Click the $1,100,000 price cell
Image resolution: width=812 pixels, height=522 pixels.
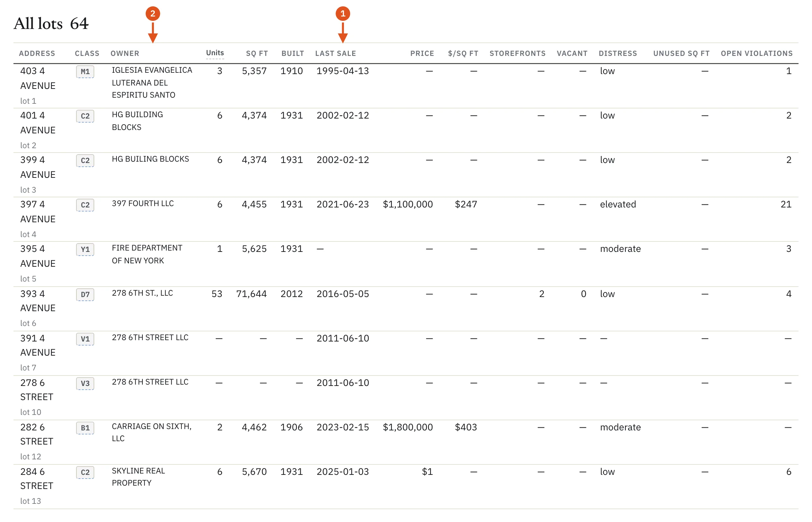(408, 204)
